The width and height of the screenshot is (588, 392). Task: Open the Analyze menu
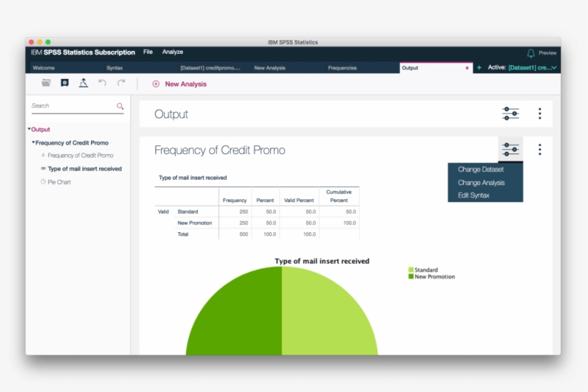tap(173, 52)
